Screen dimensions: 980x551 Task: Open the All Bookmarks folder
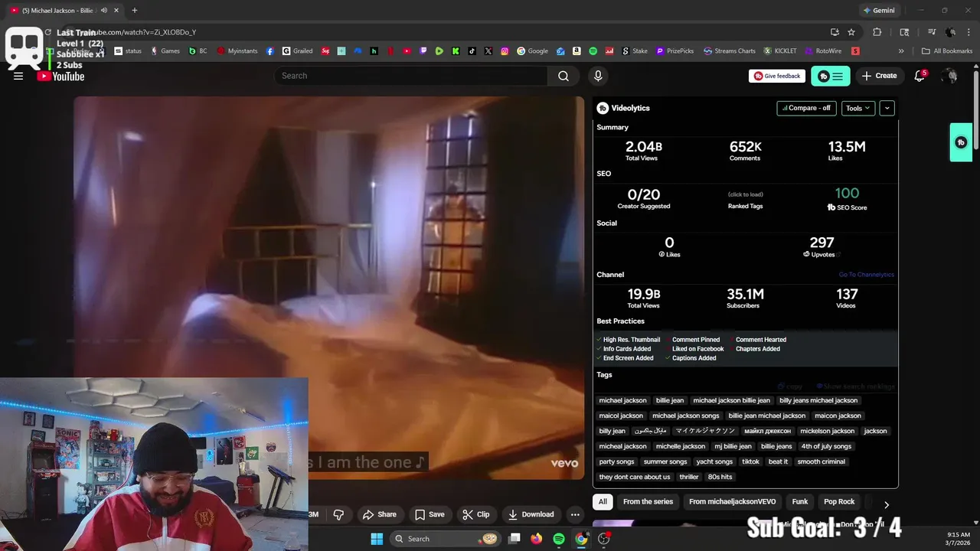point(947,51)
